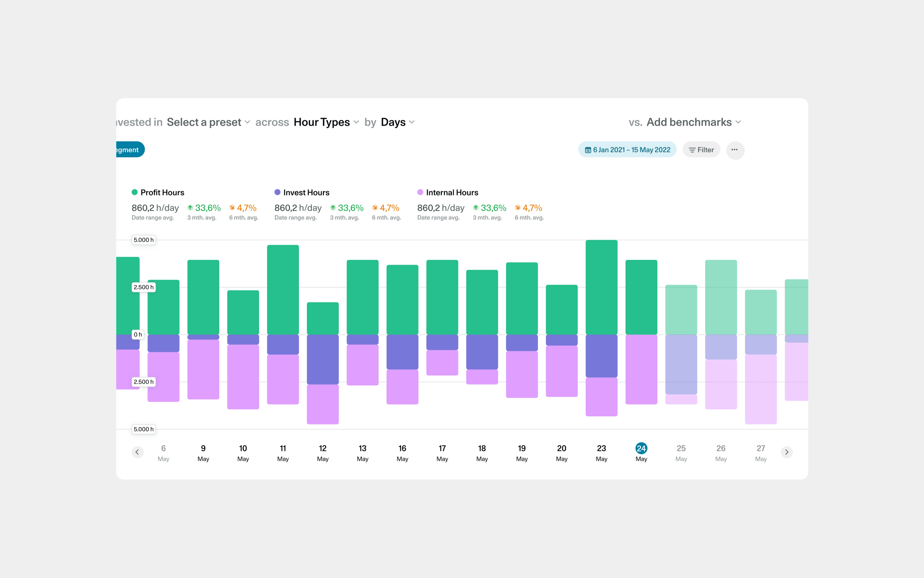Viewport: 924px width, 578px height.
Task: Toggle the Profit Hours legend series
Action: pos(158,193)
